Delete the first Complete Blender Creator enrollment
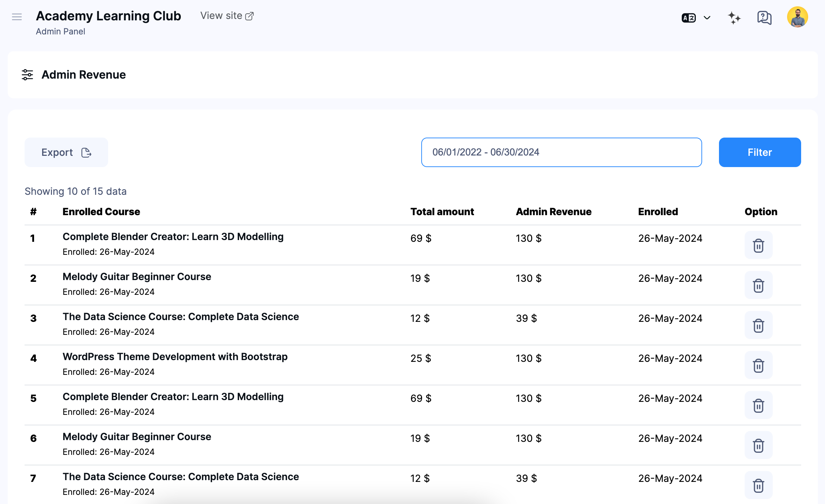This screenshot has width=825, height=504. (758, 245)
